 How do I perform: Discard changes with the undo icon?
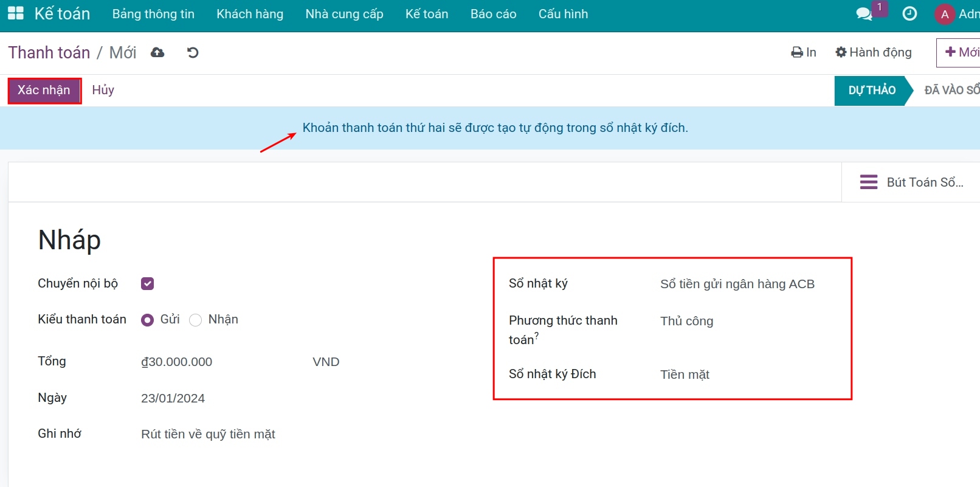tap(193, 52)
